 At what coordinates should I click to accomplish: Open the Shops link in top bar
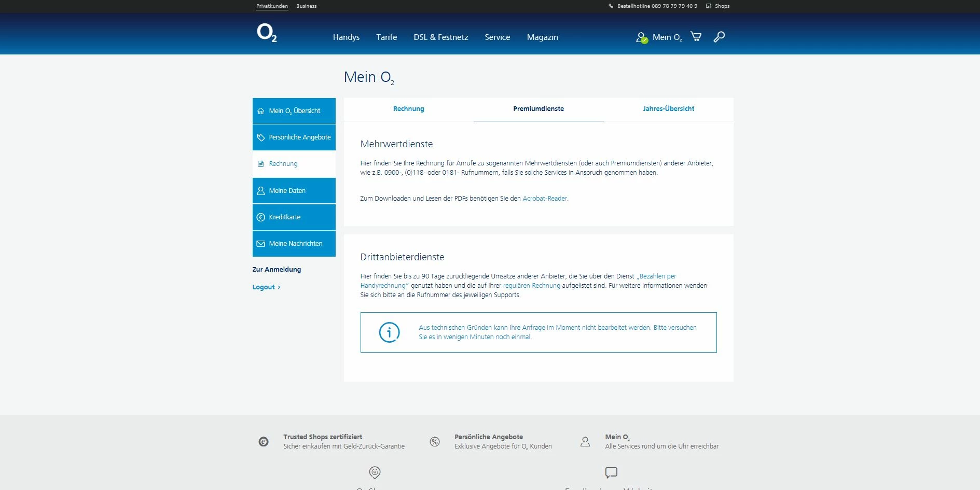tap(722, 6)
